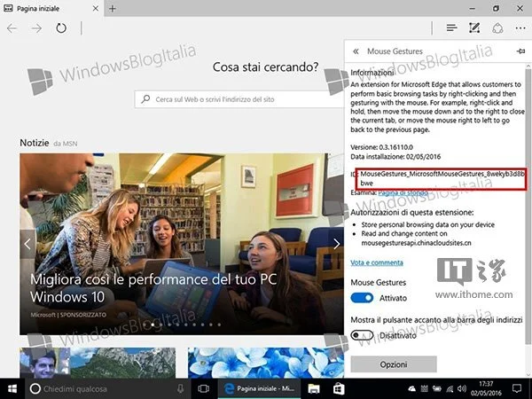532x399 pixels.
Task: Click the touch keyboard tray icon
Action: 424,389
